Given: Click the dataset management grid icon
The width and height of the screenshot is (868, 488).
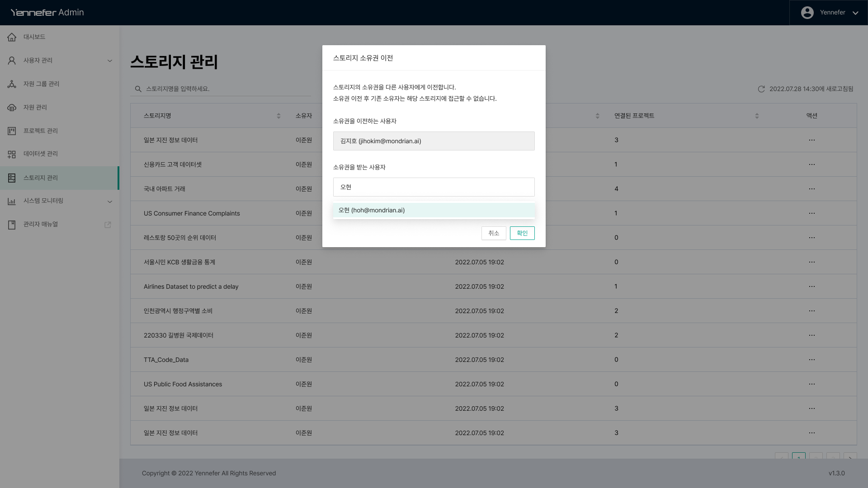Looking at the screenshot, I should tap(12, 154).
